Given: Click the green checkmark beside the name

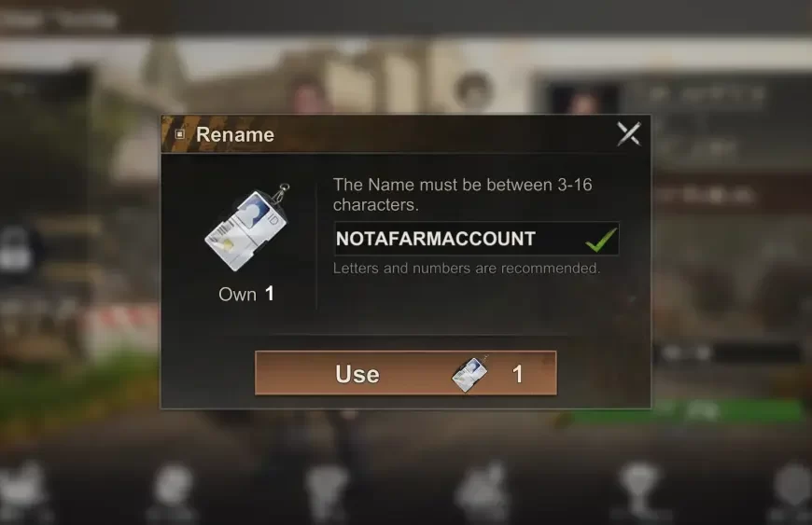Looking at the screenshot, I should pos(601,240).
